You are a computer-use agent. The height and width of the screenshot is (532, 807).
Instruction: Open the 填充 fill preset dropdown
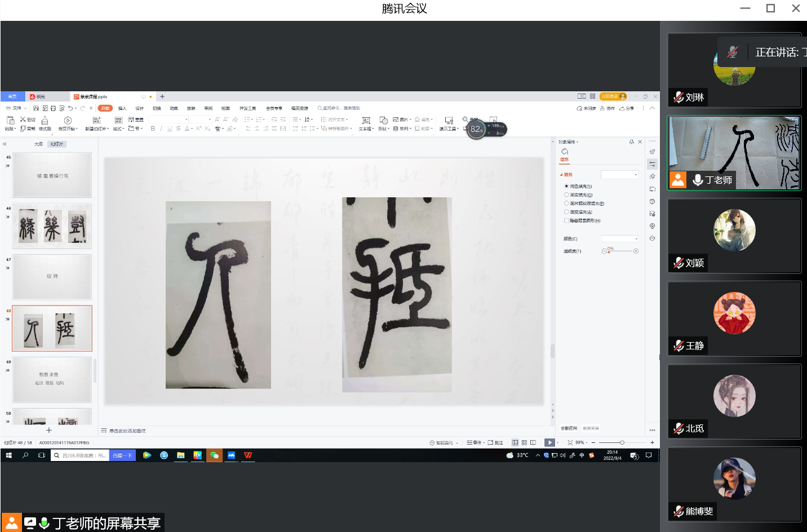(x=620, y=175)
